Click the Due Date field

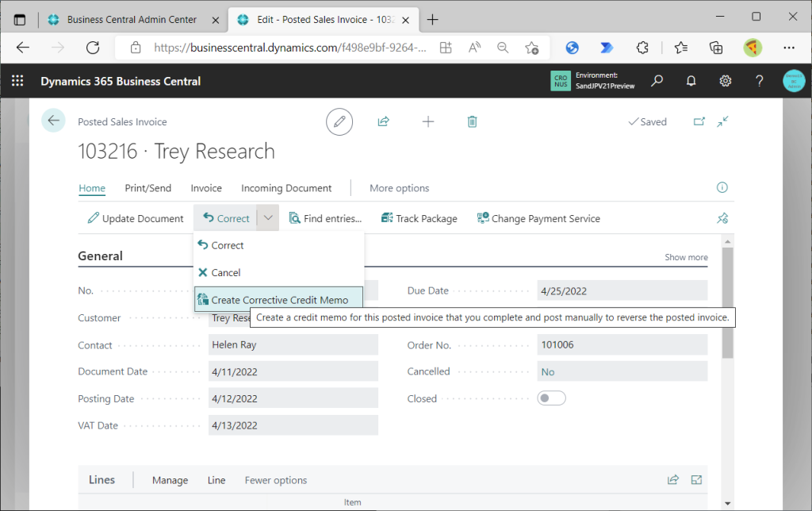(x=622, y=290)
